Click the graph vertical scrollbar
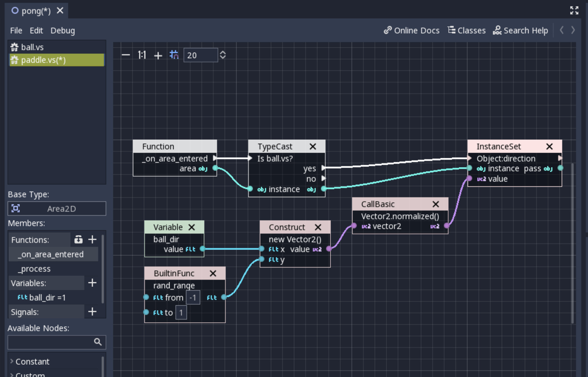 coord(573,243)
